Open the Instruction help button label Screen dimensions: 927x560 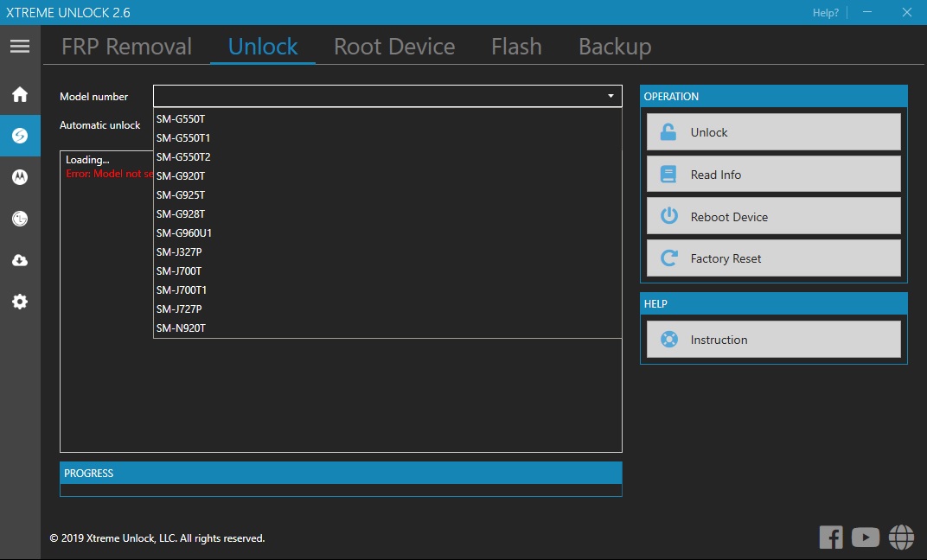719,340
